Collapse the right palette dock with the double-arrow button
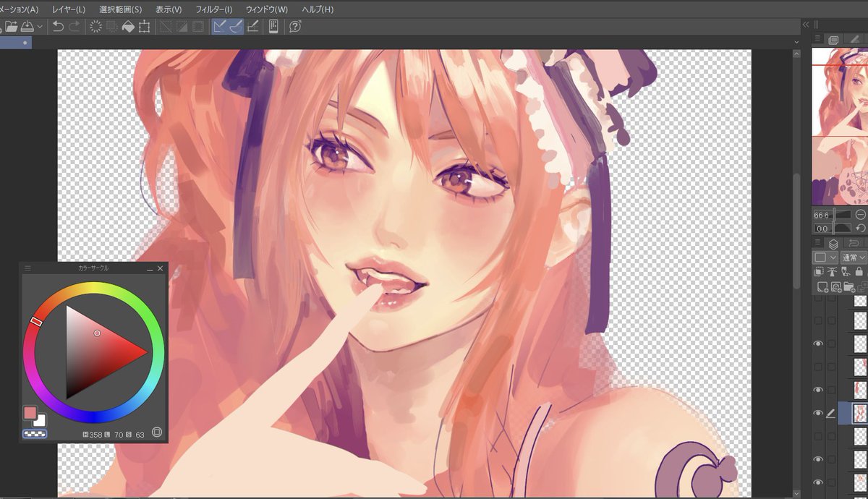Screen dimensions: 868x499 point(806,25)
